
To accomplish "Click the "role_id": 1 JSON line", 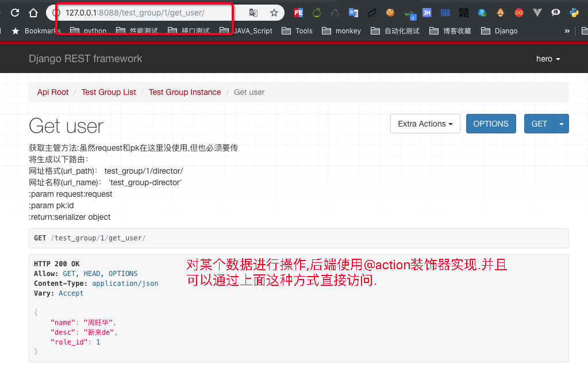I will (x=75, y=342).
